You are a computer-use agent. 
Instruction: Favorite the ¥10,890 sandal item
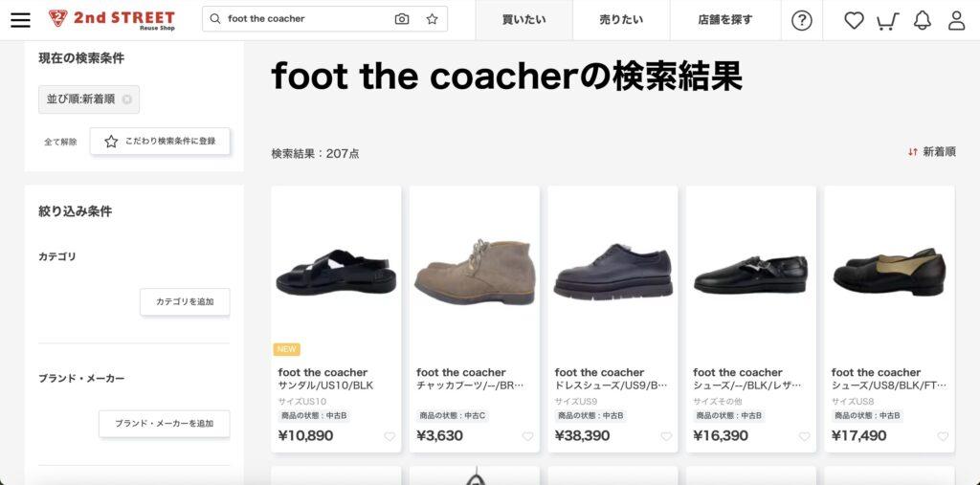coord(390,436)
